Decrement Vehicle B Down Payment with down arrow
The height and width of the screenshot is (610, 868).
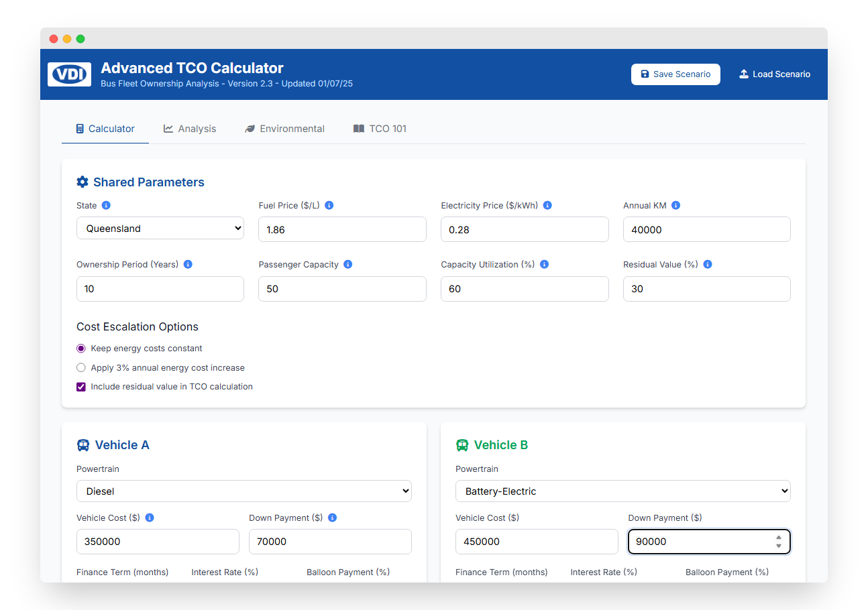778,546
